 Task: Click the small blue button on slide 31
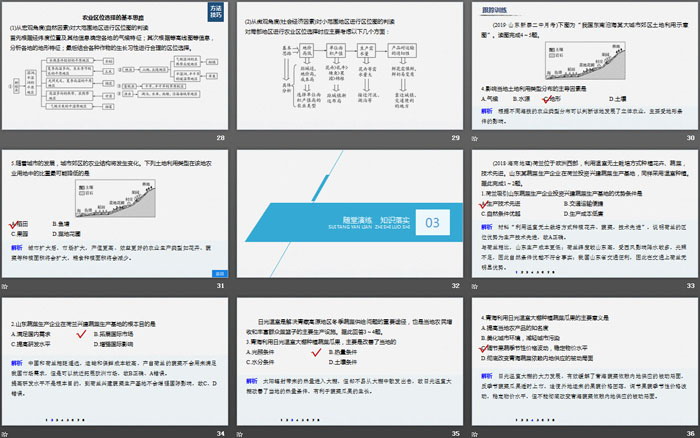(x=219, y=273)
